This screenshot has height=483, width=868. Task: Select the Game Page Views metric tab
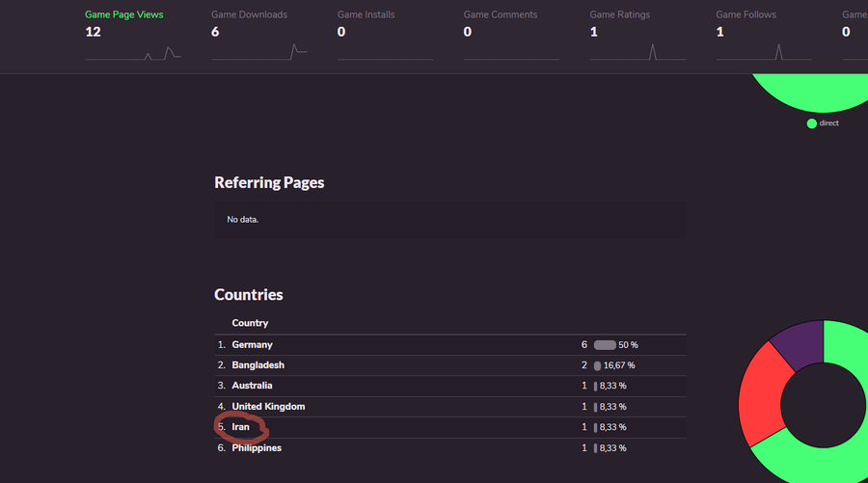coord(123,14)
